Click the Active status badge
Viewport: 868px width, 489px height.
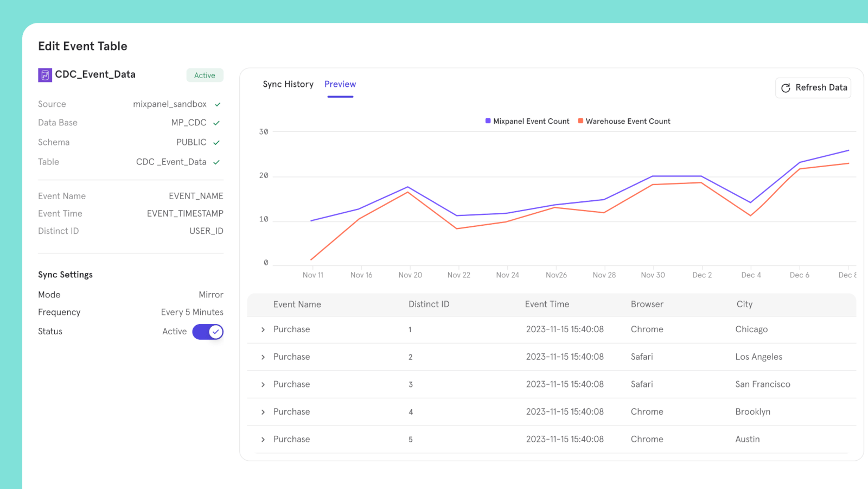[205, 75]
